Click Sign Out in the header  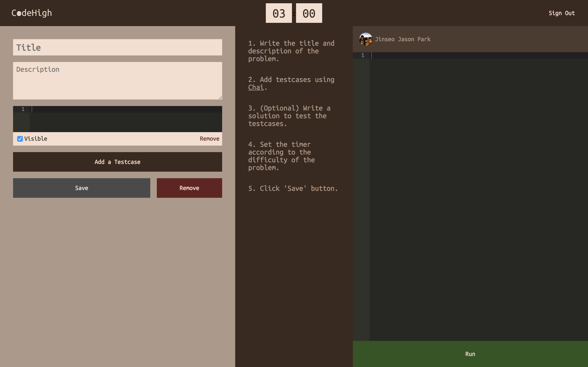(x=561, y=13)
